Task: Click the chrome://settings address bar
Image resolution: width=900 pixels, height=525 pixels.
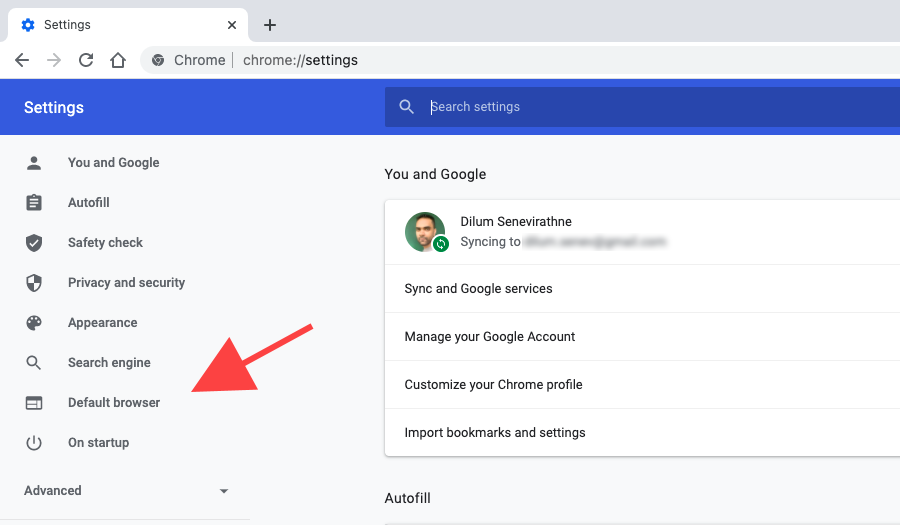Action: 520,60
